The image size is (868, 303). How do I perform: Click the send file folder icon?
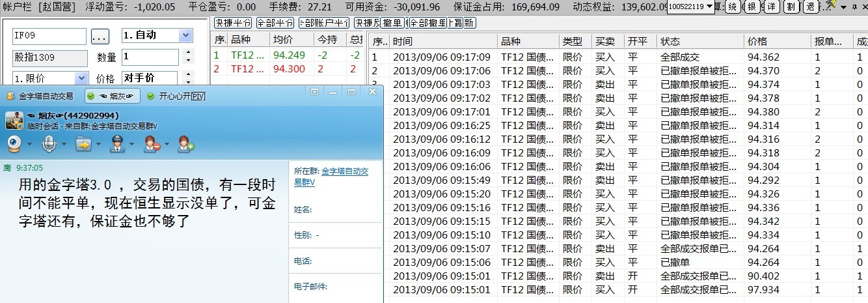83,143
